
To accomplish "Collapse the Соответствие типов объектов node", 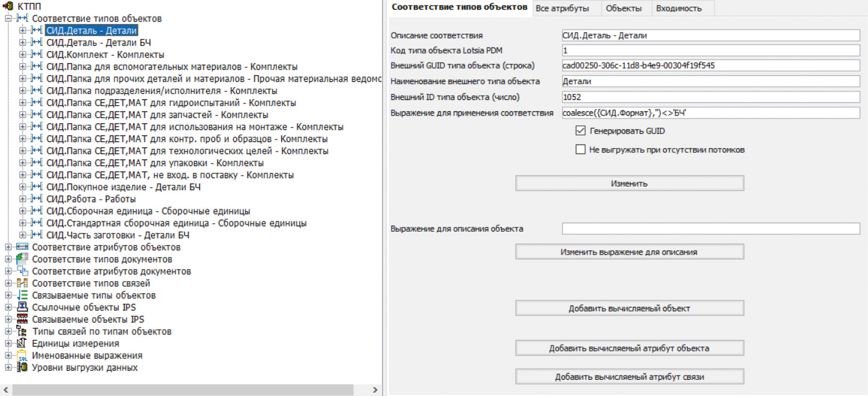I will click(8, 19).
